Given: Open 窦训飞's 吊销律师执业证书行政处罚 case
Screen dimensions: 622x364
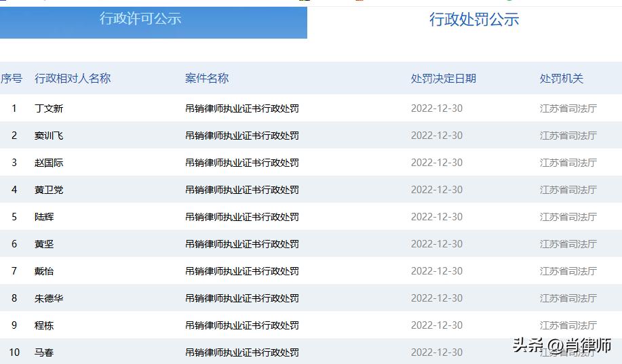Looking at the screenshot, I should 242,136.
